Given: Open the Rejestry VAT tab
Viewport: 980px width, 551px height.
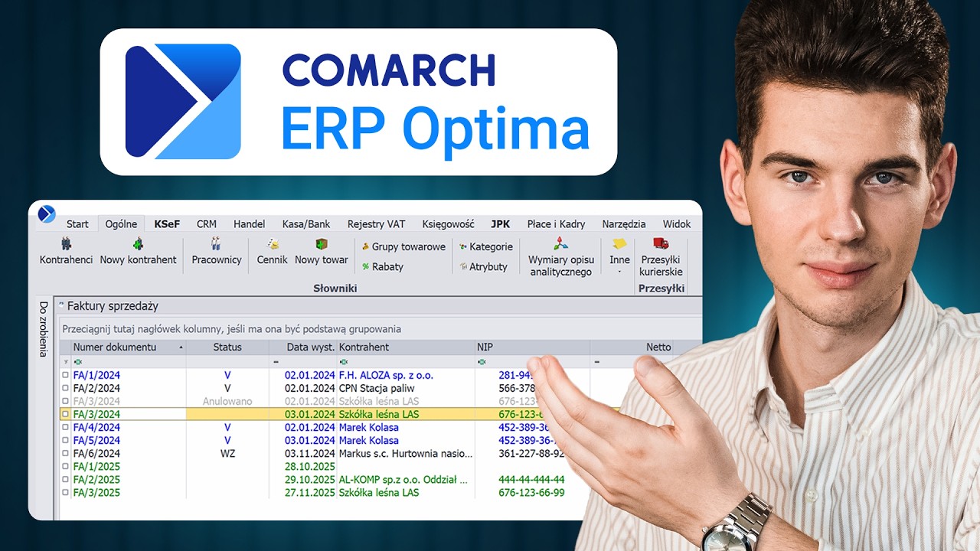Looking at the screenshot, I should [376, 224].
